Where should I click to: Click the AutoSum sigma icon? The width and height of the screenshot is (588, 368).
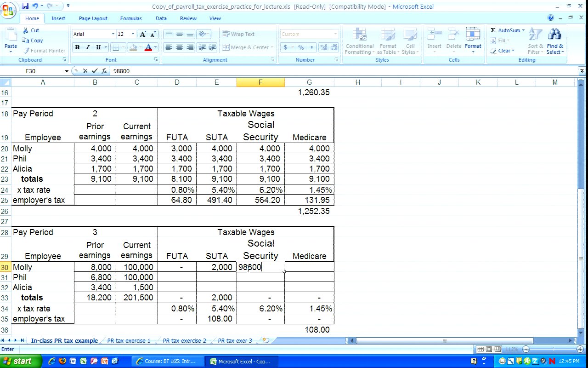[493, 30]
